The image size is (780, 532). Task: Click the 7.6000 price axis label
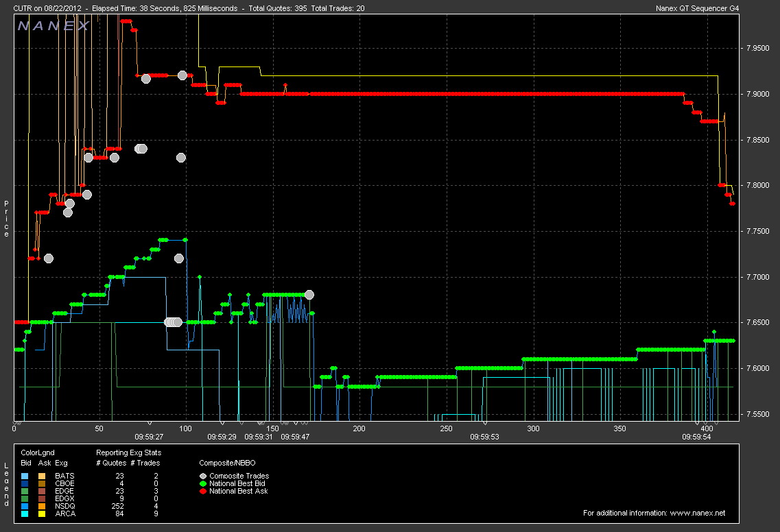tap(757, 368)
